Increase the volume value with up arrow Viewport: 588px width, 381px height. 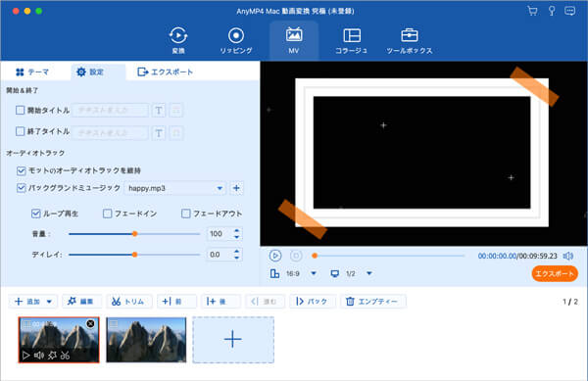click(x=236, y=231)
